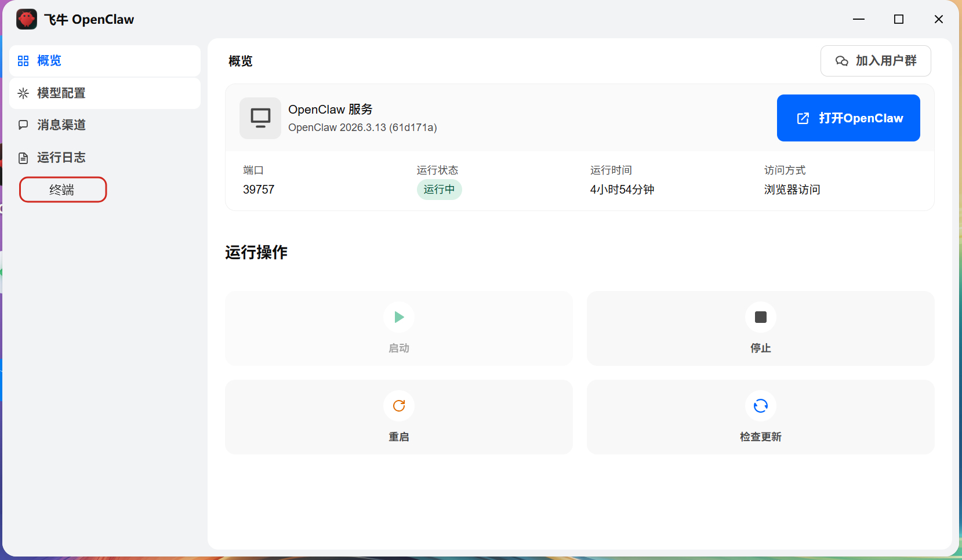Screen dimensions: 962x560
Task: Click the 概览 page heading in main panel
Action: (241, 61)
